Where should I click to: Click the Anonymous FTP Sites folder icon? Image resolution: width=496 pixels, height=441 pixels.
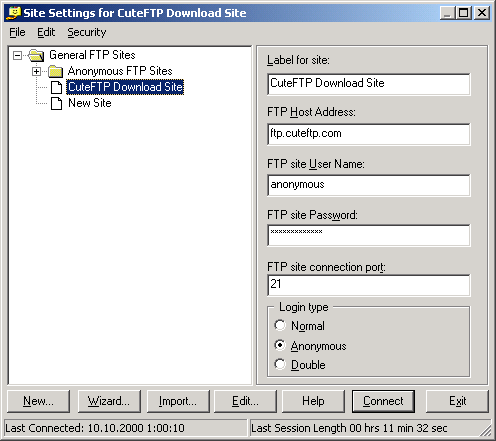pyautogui.click(x=55, y=71)
